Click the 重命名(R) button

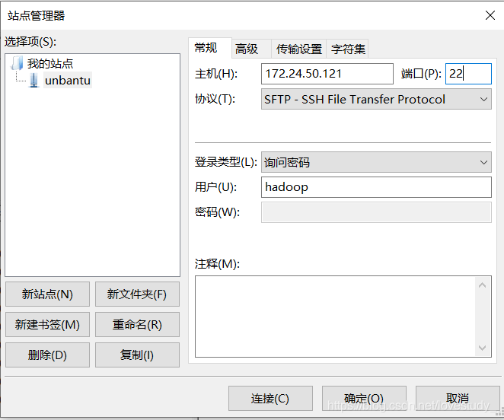(x=137, y=324)
